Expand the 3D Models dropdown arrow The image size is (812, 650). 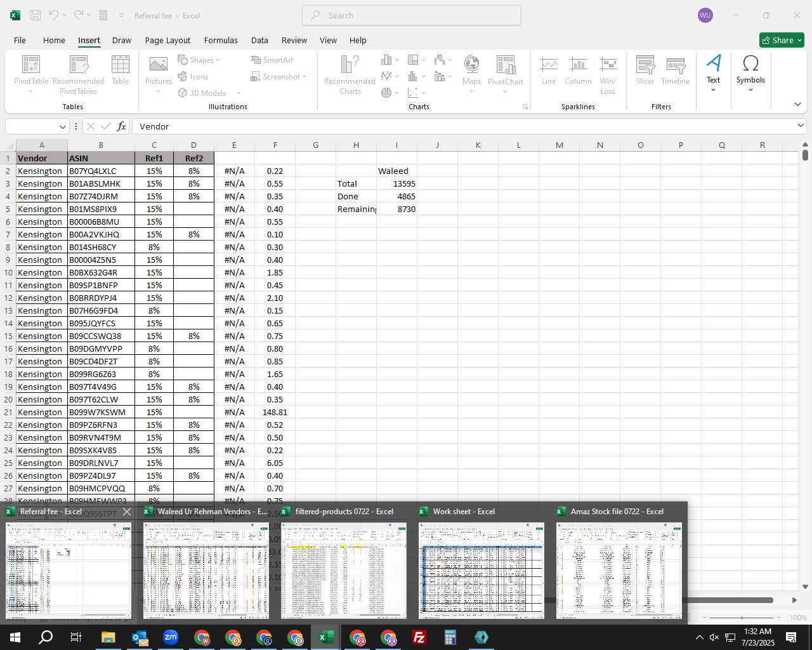click(x=239, y=93)
